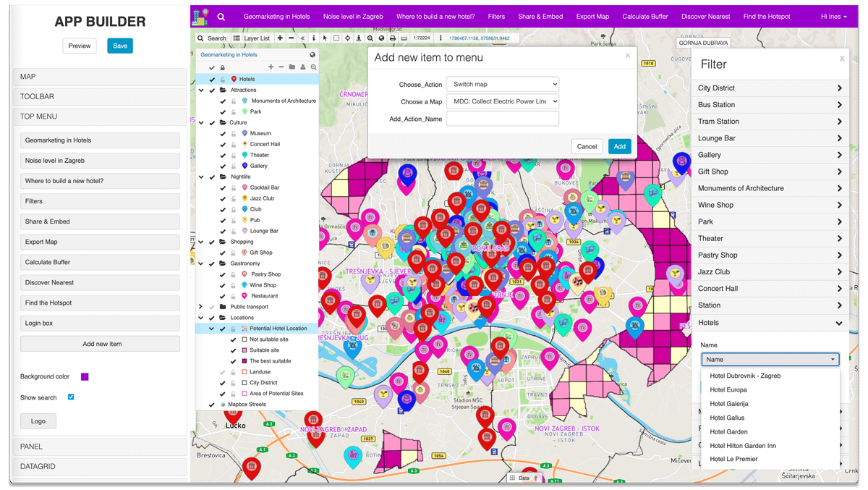Click the Add_Action_Name text field
This screenshot has height=490, width=868.
tap(502, 119)
